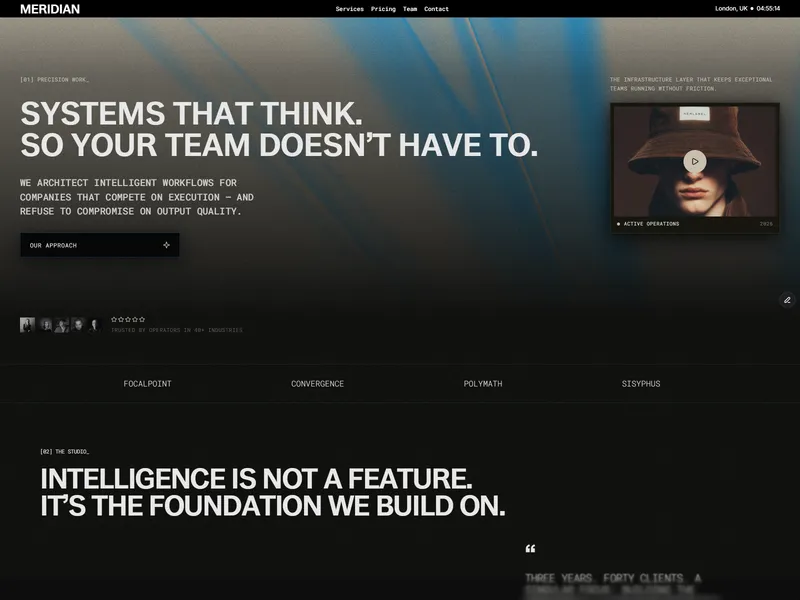This screenshot has width=800, height=600.
Task: Select the first highlighted avatar photo
Action: point(28,324)
